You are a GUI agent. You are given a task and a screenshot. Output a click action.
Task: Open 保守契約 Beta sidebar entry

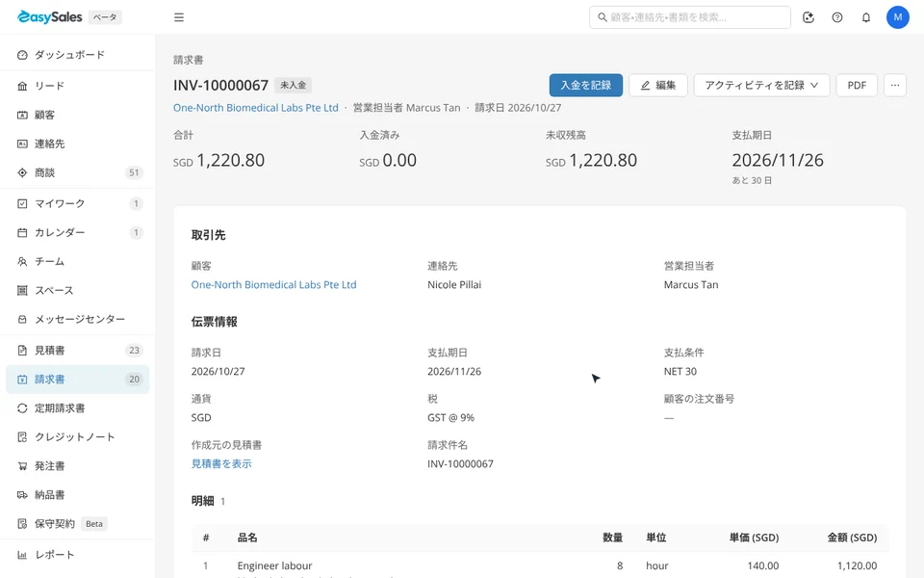pos(77,524)
